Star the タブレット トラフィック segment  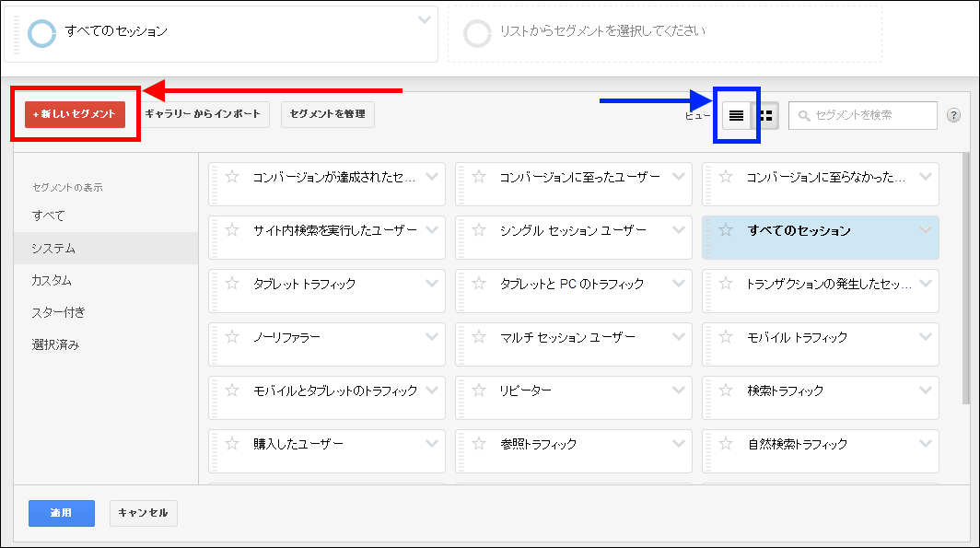point(233,285)
